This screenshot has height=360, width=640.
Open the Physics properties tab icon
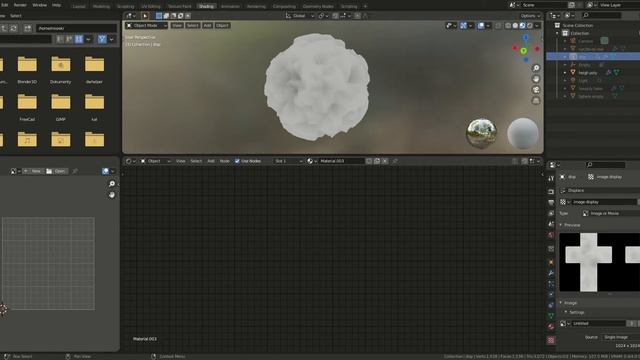pos(551,294)
